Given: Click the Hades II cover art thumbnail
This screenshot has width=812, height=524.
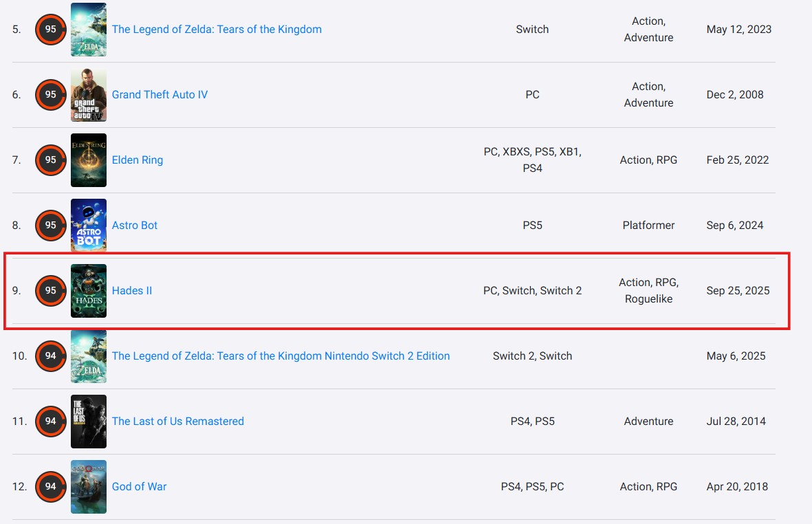Looking at the screenshot, I should click(x=88, y=290).
